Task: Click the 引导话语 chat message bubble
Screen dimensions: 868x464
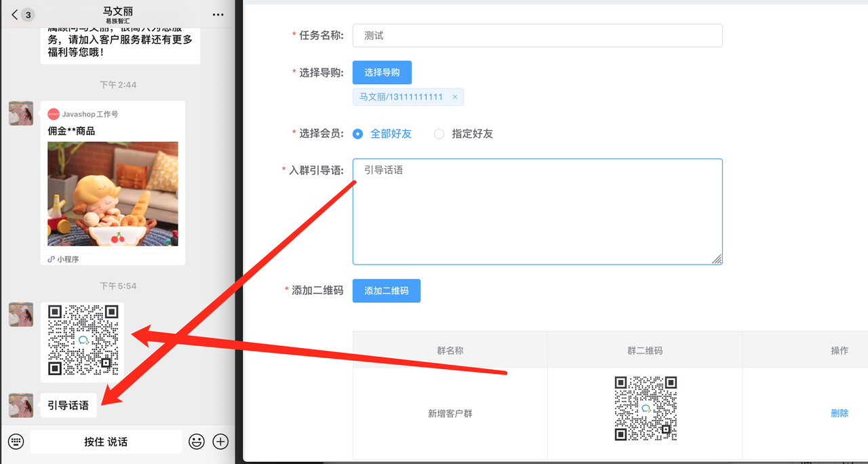Action: 68,405
